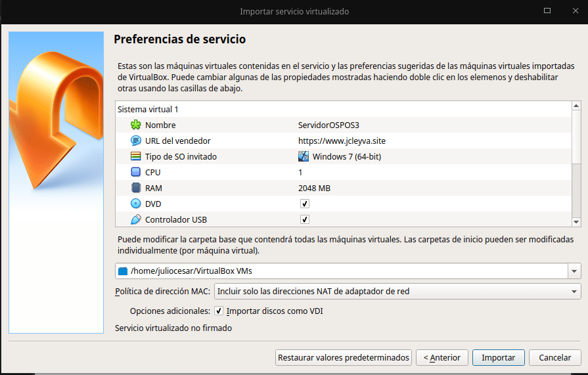Uncheck the DVD checkbox

click(305, 204)
